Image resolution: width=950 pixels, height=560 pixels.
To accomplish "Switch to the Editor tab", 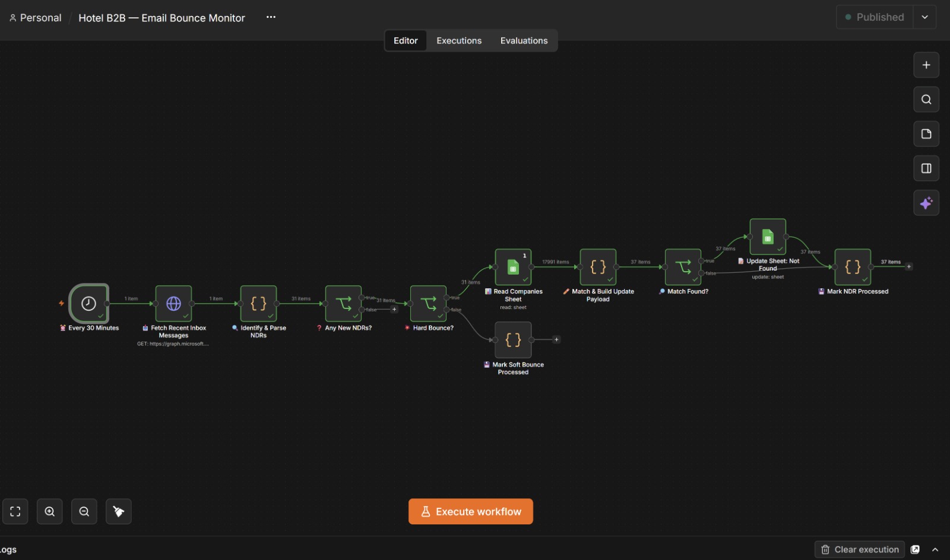I will pos(406,40).
